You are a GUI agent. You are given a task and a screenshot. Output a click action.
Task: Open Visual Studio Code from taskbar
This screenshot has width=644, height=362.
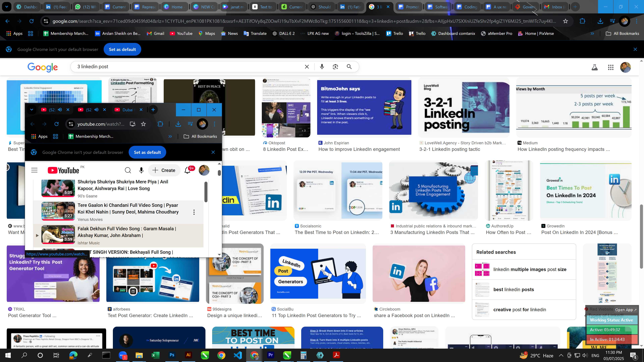pyautogui.click(x=237, y=355)
